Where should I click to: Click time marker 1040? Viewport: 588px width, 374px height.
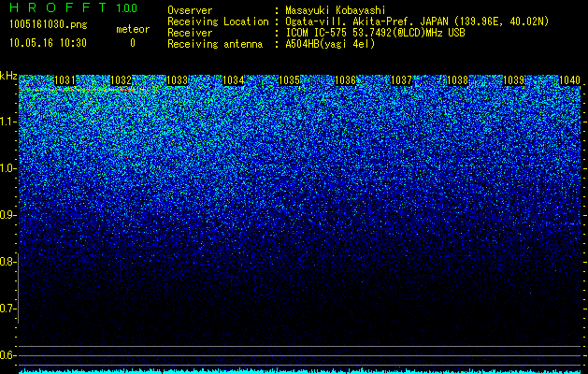tap(569, 80)
